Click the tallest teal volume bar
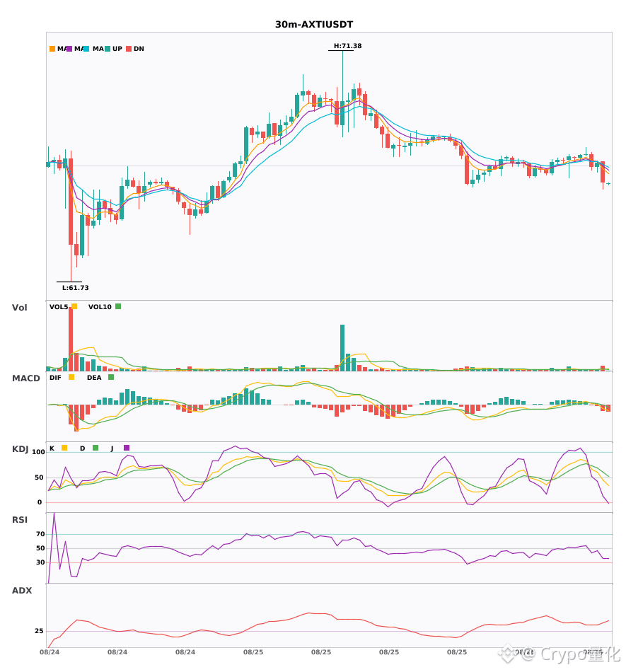This screenshot has height=672, width=626. coord(342,348)
